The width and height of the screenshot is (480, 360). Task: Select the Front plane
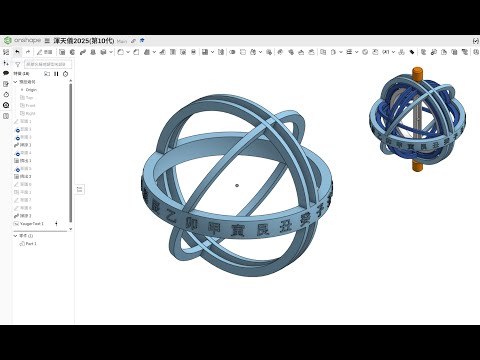[27, 105]
